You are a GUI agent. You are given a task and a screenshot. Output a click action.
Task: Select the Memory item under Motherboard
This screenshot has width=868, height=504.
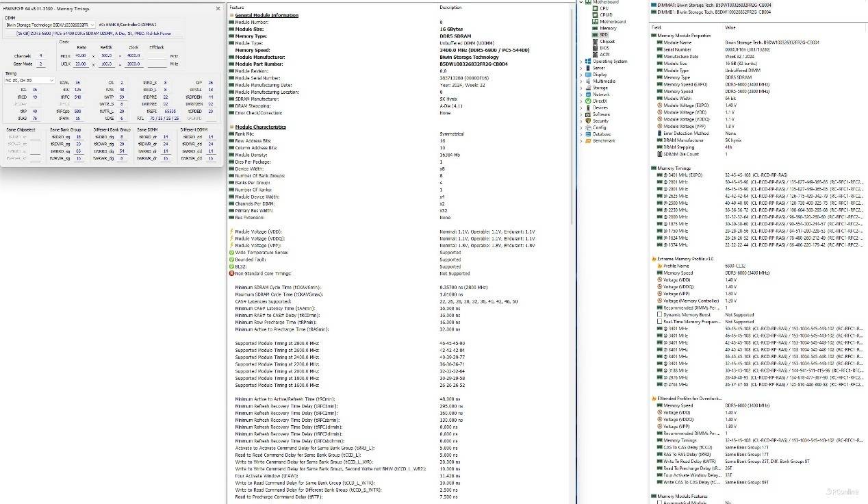(x=607, y=28)
